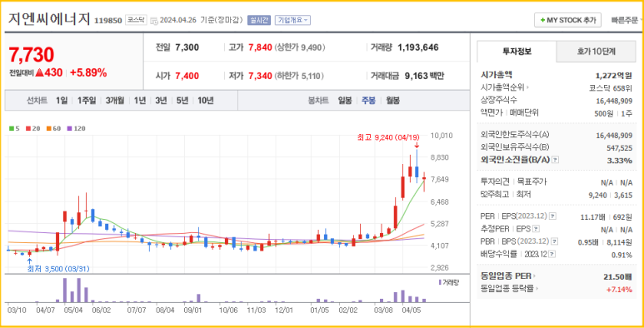Image resolution: width=644 pixels, height=328 pixels.
Task: Click the stock code 119850
Action: 108,20
